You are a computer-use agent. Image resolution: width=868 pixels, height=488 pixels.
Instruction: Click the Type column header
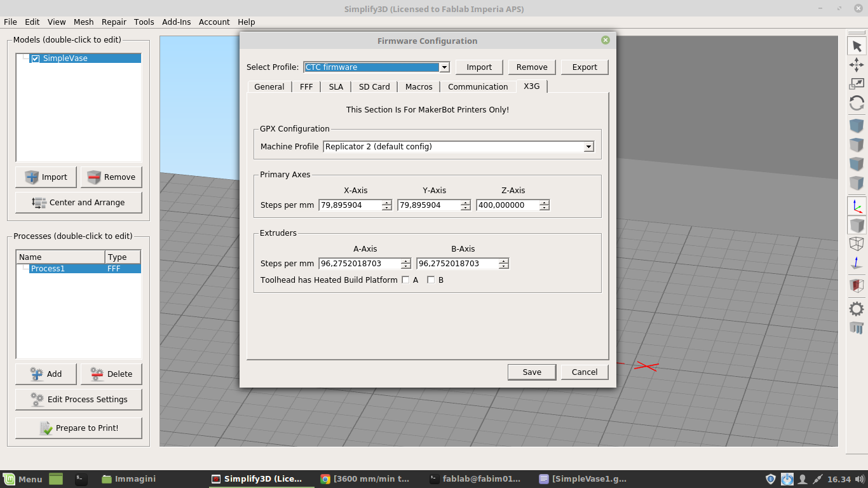(x=123, y=257)
